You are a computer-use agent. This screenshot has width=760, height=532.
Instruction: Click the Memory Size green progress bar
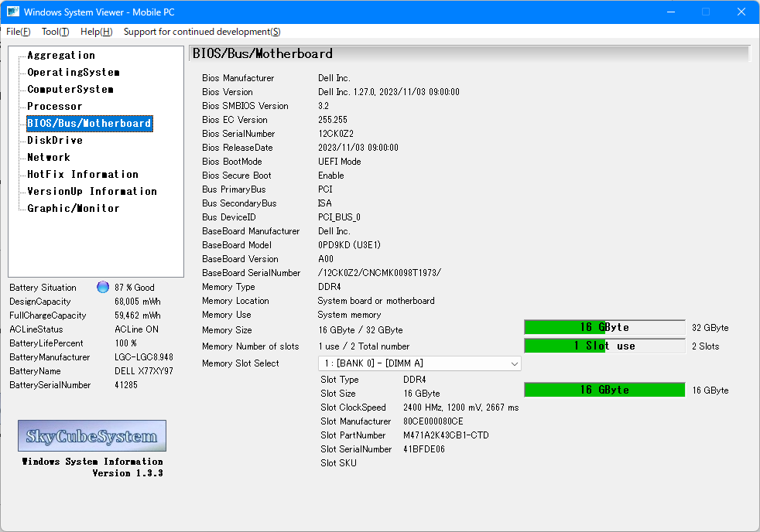(604, 328)
